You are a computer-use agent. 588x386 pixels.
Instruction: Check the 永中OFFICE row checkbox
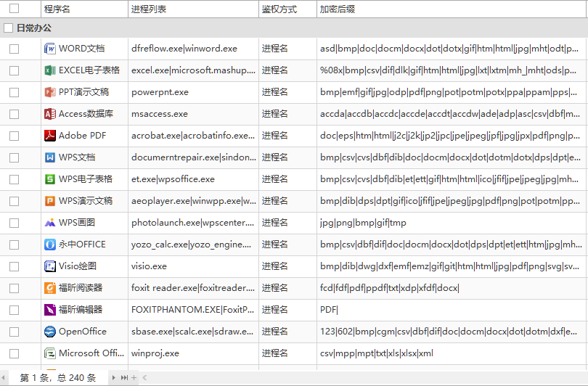[15, 245]
